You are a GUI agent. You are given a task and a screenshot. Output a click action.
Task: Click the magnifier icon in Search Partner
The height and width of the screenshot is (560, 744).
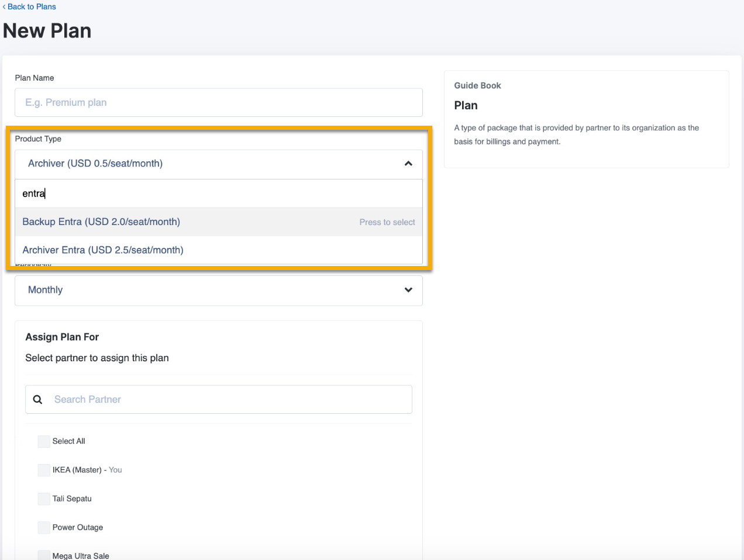click(x=38, y=399)
